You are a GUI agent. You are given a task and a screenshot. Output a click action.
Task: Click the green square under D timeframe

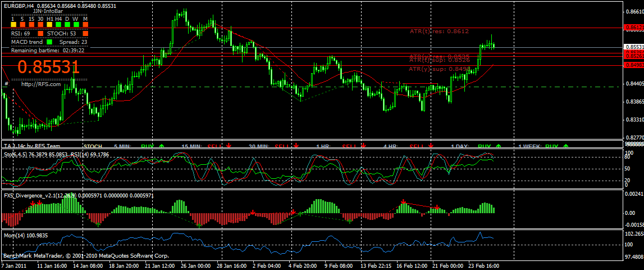(x=67, y=25)
